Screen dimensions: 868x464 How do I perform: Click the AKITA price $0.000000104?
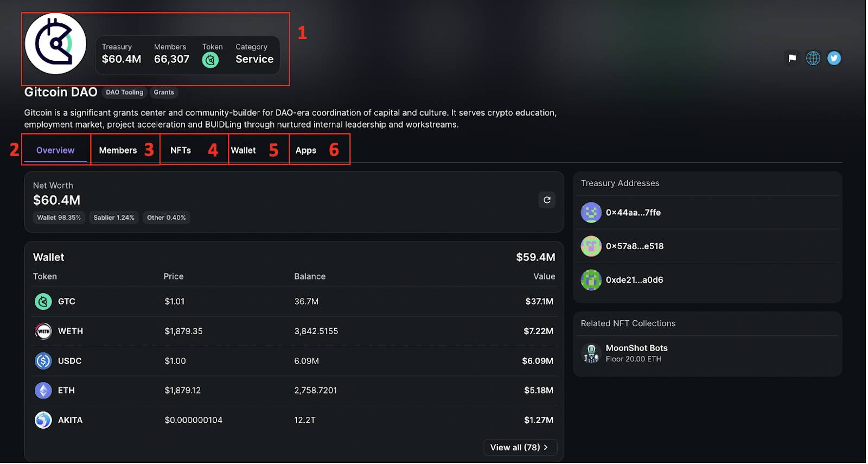(194, 420)
